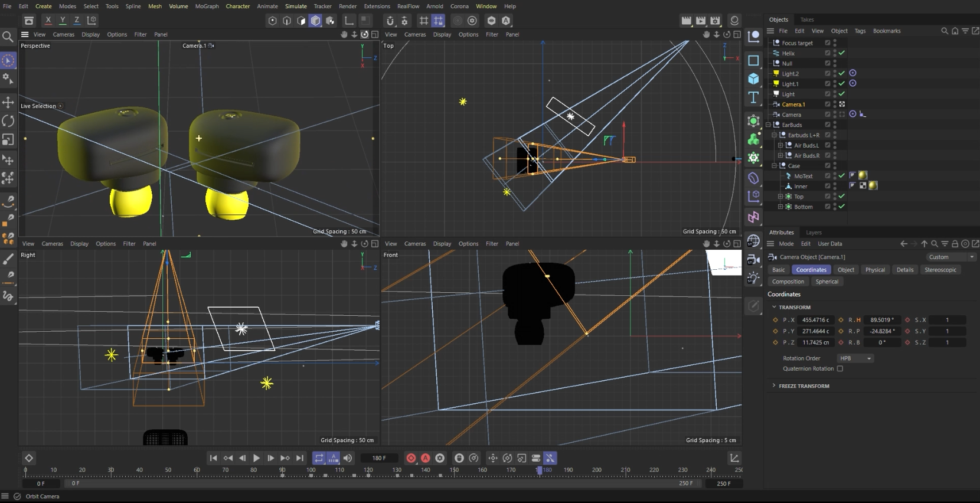980x503 pixels.
Task: Toggle Z axis lock in top toolbar
Action: coord(77,21)
